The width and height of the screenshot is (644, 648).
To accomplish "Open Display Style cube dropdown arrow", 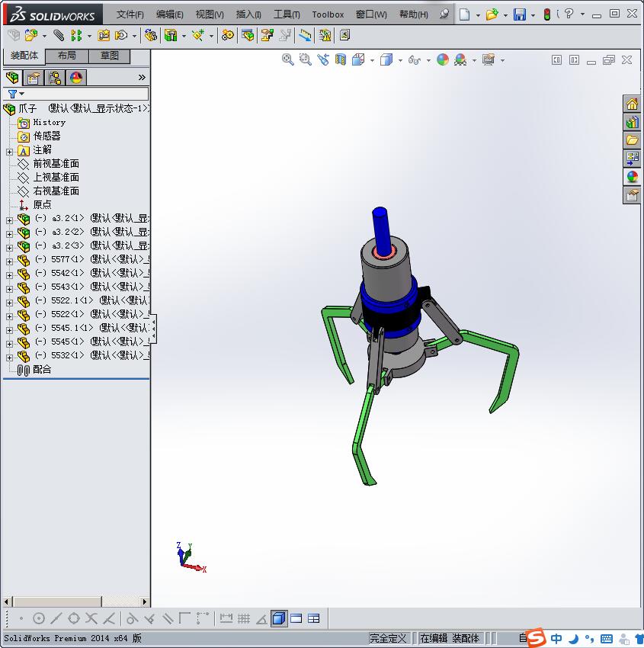I will coord(400,60).
